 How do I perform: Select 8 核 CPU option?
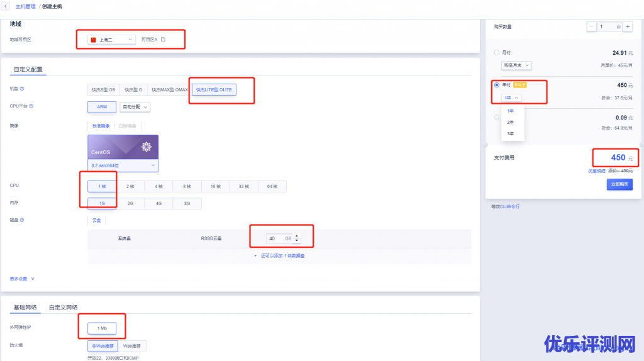pos(187,186)
